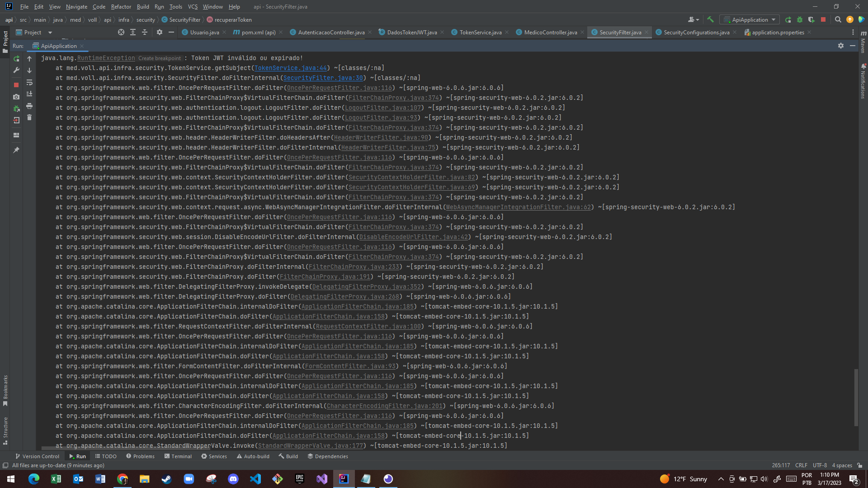
Task: Open the Navigate menu
Action: tap(76, 7)
